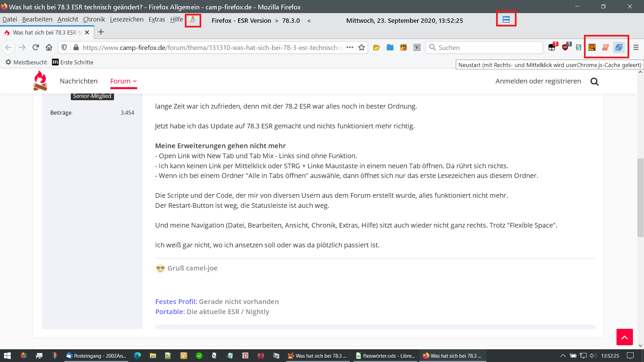Click Anmelden oder registrieren link
644x362 pixels.
(x=538, y=81)
